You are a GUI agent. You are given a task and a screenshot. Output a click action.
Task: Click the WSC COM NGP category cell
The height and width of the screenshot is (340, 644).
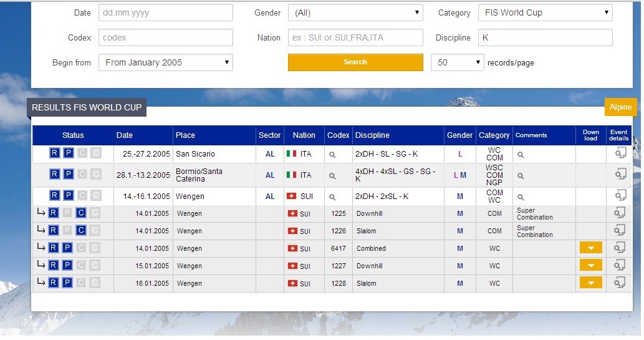494,175
